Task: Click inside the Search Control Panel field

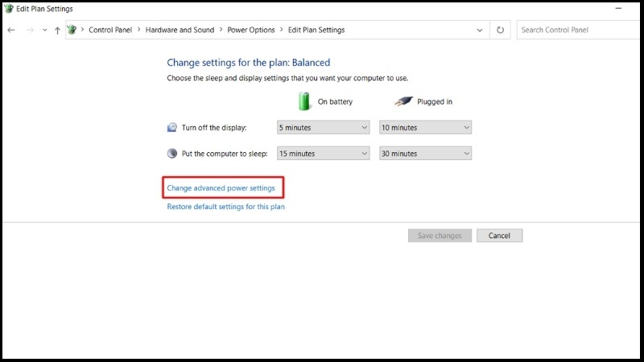Action: (x=578, y=30)
